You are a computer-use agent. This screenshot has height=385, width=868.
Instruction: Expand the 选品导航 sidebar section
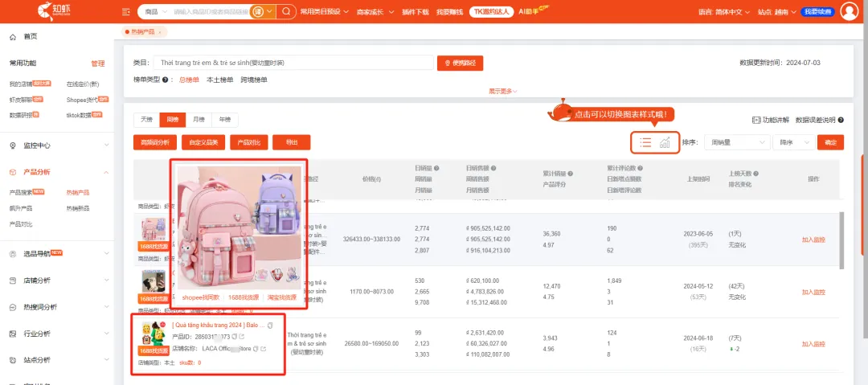click(106, 254)
